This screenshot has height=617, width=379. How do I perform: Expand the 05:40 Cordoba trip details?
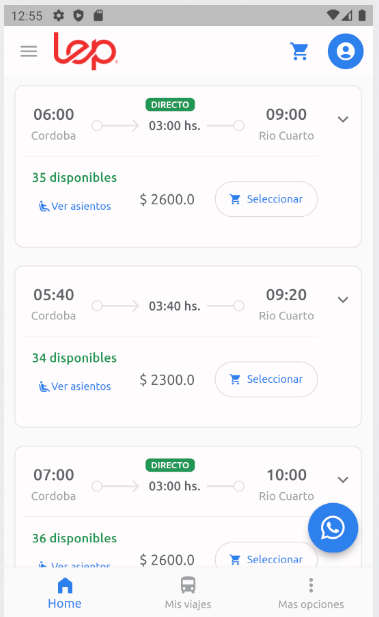point(343,299)
